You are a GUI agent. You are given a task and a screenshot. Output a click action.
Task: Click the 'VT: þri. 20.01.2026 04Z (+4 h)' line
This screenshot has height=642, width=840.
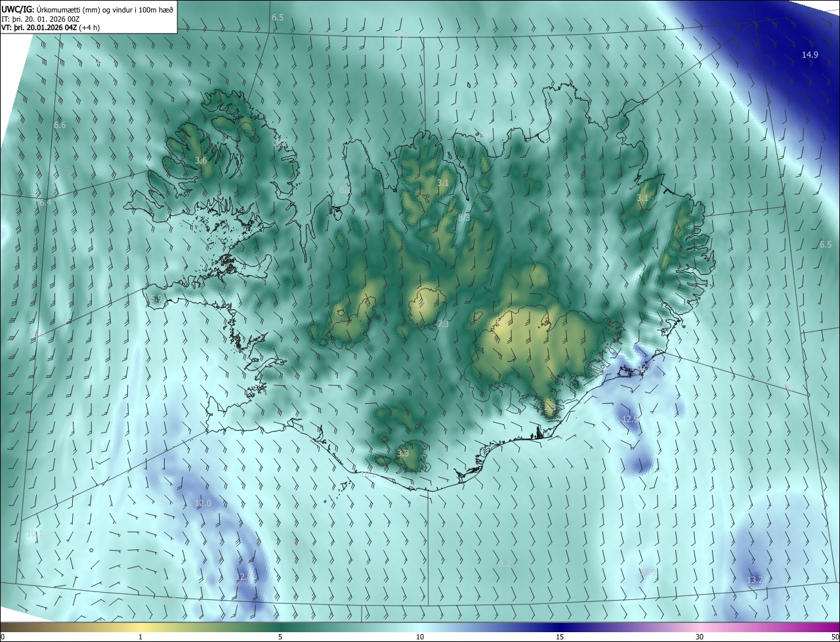(x=49, y=28)
